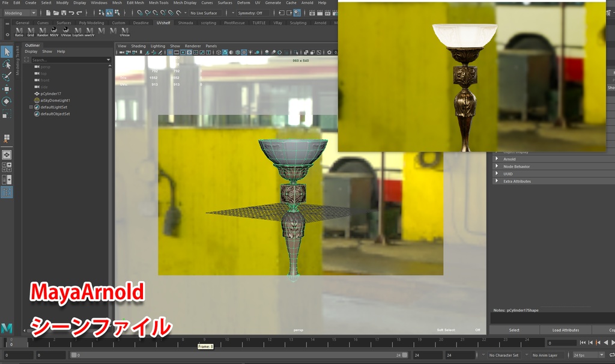Choose the Scale tool in toolbox
Screen dimensions: 615x364
tap(7, 114)
